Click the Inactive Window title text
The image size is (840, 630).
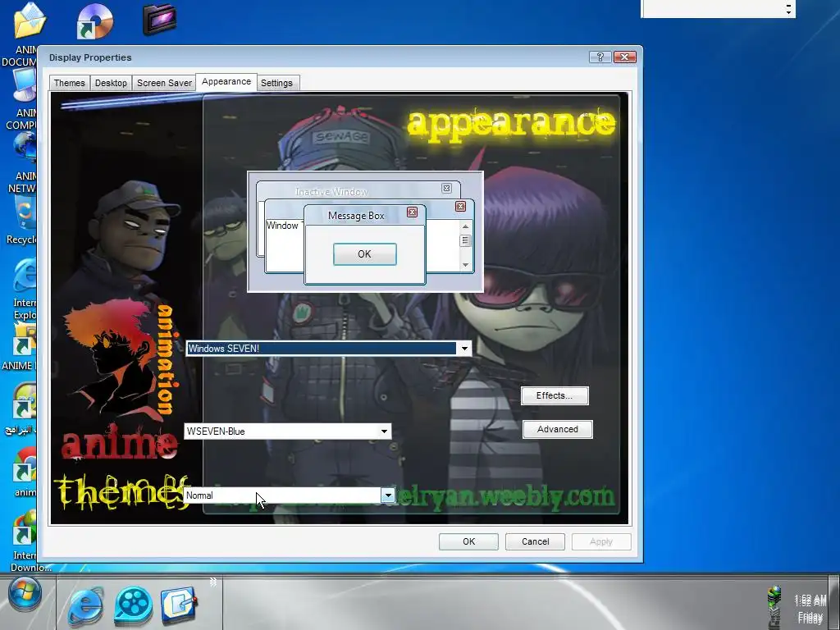tap(331, 192)
